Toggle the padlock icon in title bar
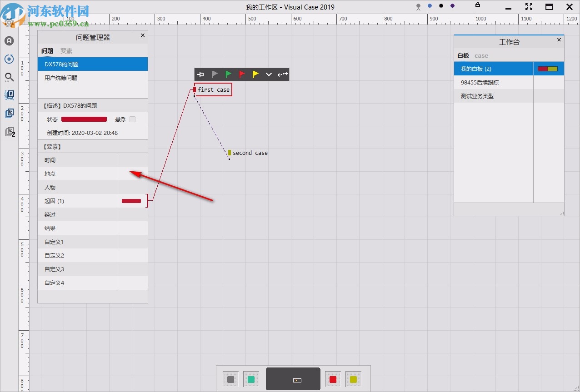This screenshot has height=392, width=580. (477, 5)
